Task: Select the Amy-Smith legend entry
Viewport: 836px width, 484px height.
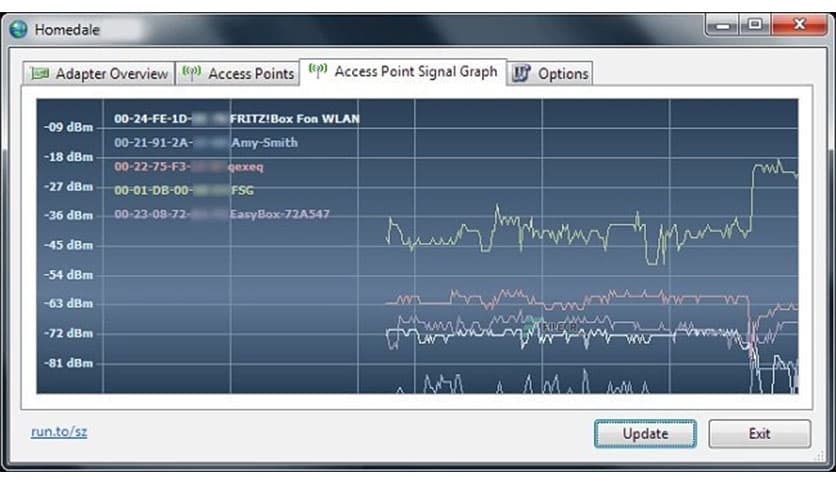Action: click(206, 142)
